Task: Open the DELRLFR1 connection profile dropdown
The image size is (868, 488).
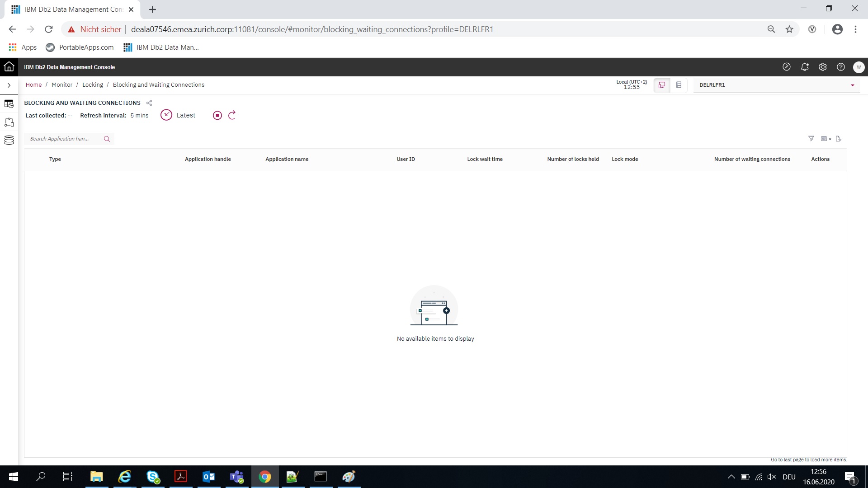Action: 776,85
